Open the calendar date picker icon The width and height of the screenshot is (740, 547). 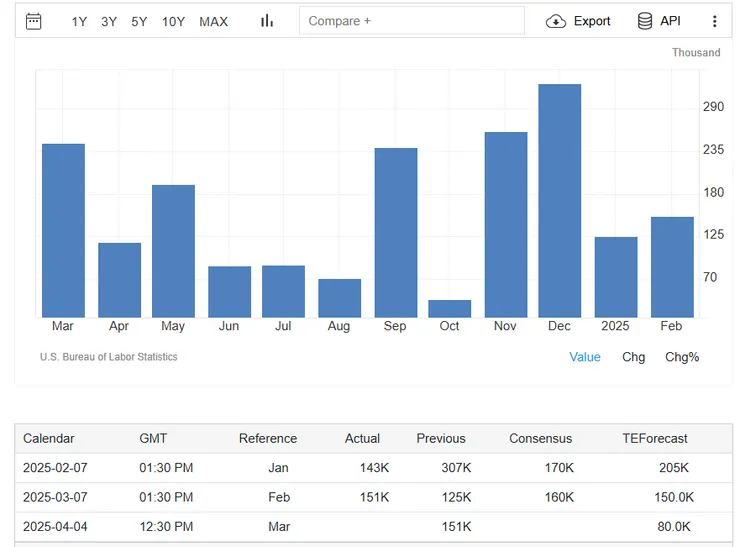coord(33,21)
